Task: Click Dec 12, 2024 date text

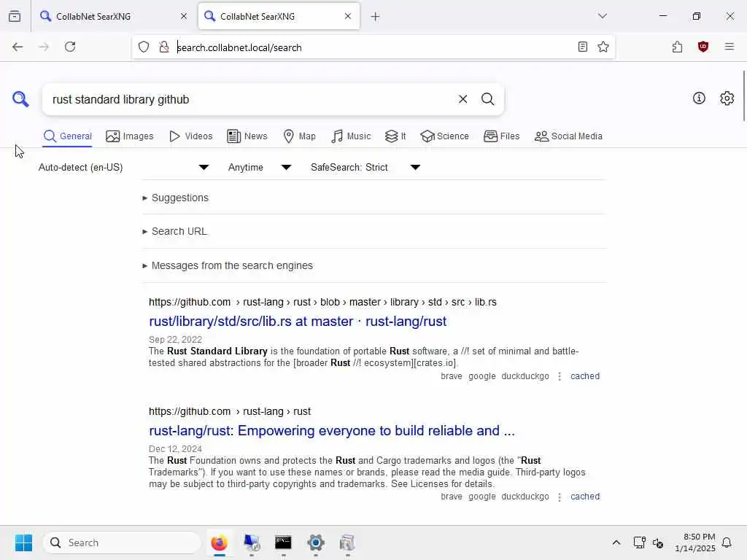Action: (175, 449)
